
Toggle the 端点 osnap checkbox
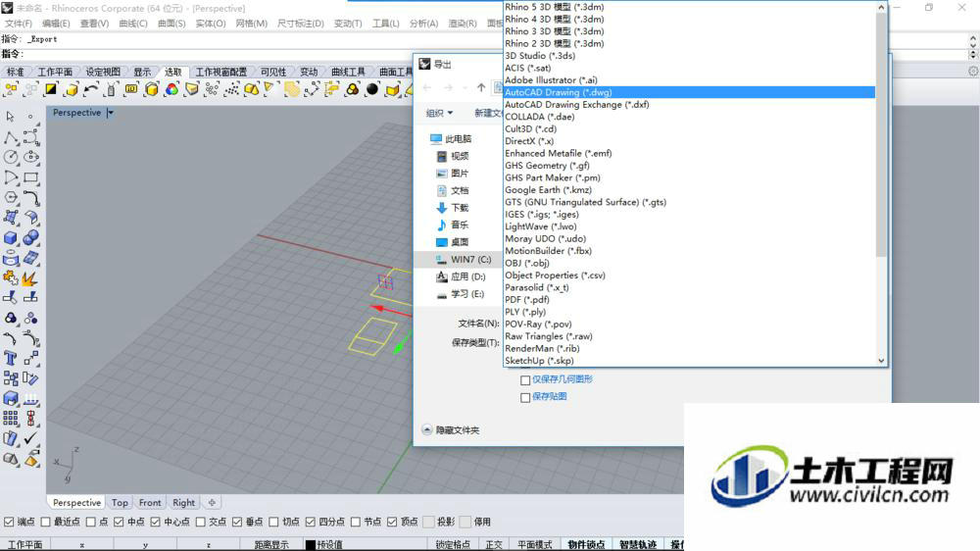[x=9, y=522]
